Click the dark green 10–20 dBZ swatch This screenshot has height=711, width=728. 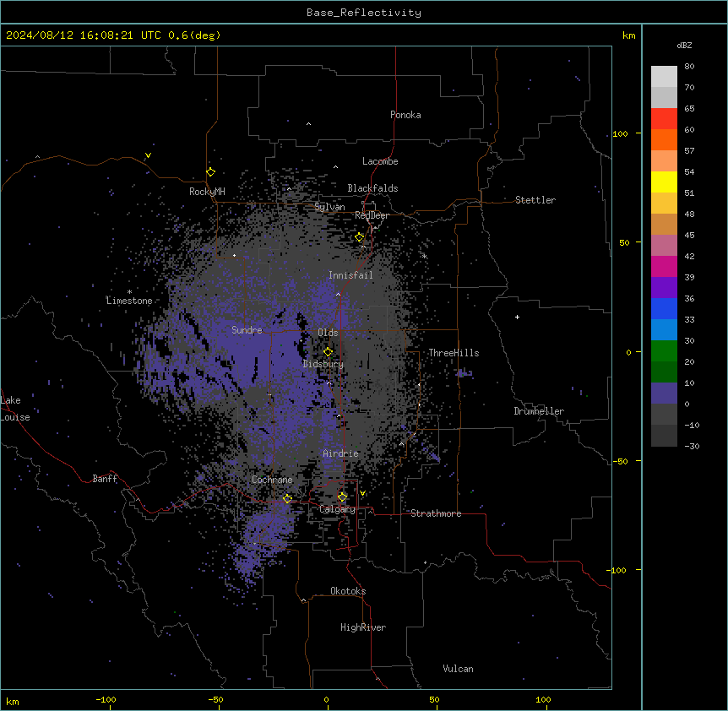(664, 372)
